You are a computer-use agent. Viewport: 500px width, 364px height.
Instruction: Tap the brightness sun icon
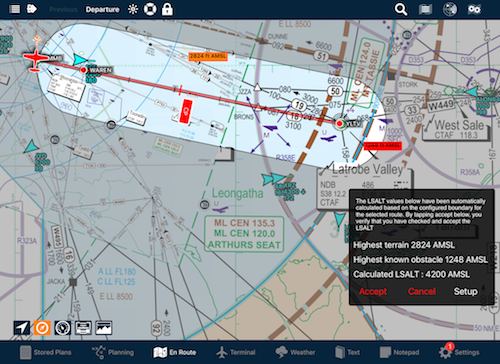click(133, 9)
